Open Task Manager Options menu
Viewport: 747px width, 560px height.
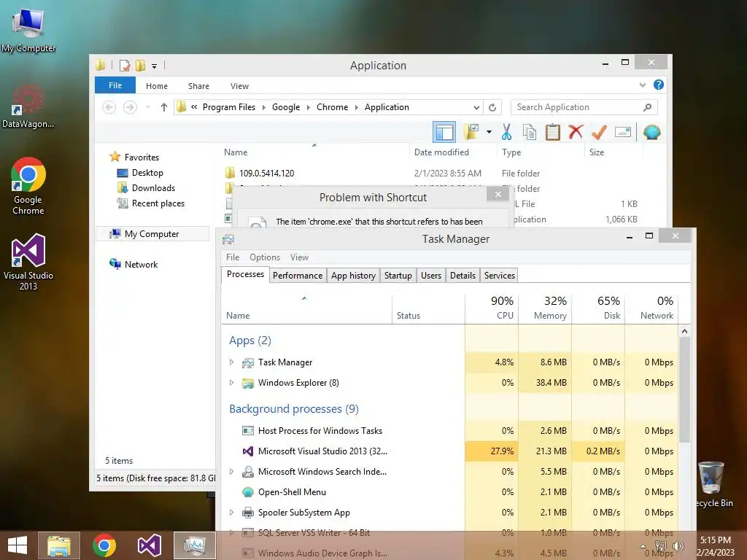click(265, 257)
